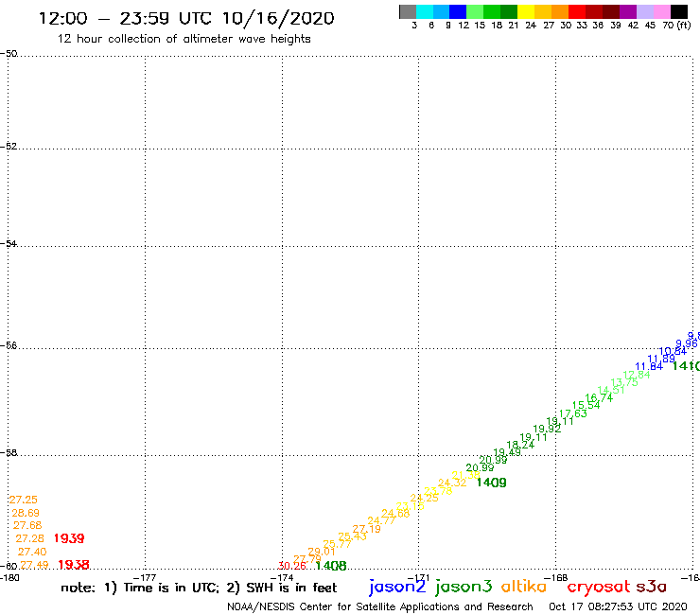Screen dimensions: 700x615
Task: Click the -168 longitude axis label
Action: 556,578
